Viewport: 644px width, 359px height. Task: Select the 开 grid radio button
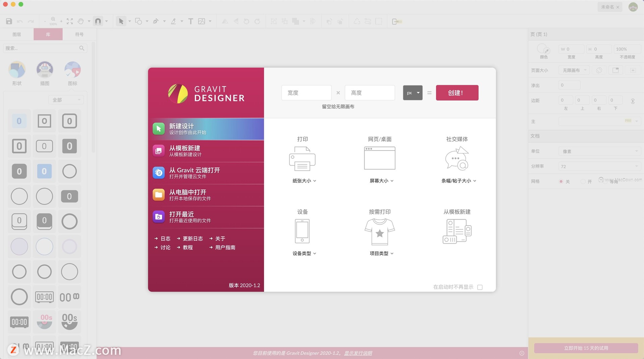pyautogui.click(x=583, y=181)
